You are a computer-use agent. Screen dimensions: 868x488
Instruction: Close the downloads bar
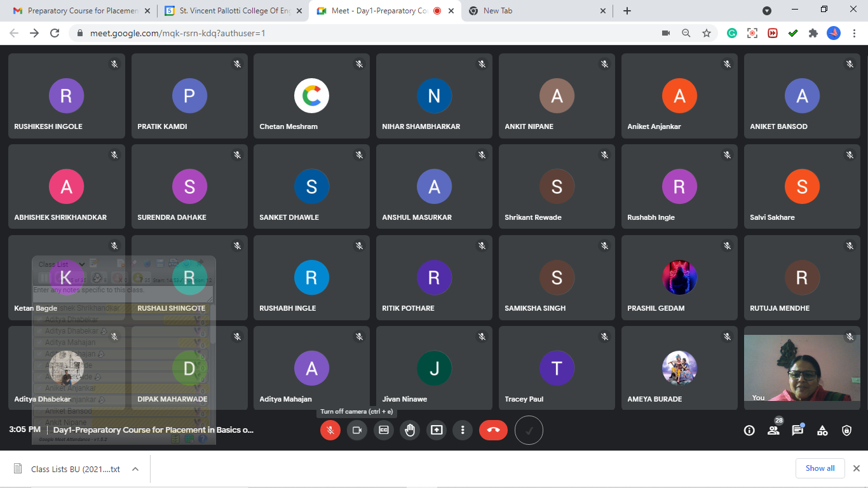click(x=856, y=468)
